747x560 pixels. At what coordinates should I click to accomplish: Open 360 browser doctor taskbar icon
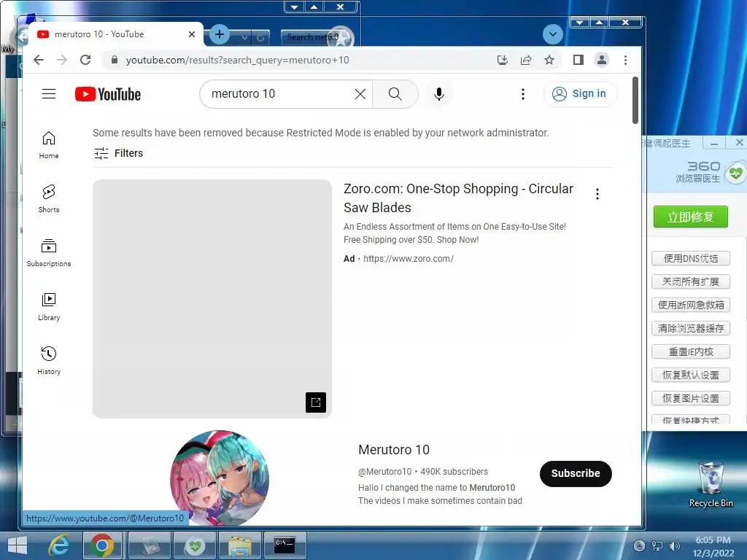[x=195, y=545]
